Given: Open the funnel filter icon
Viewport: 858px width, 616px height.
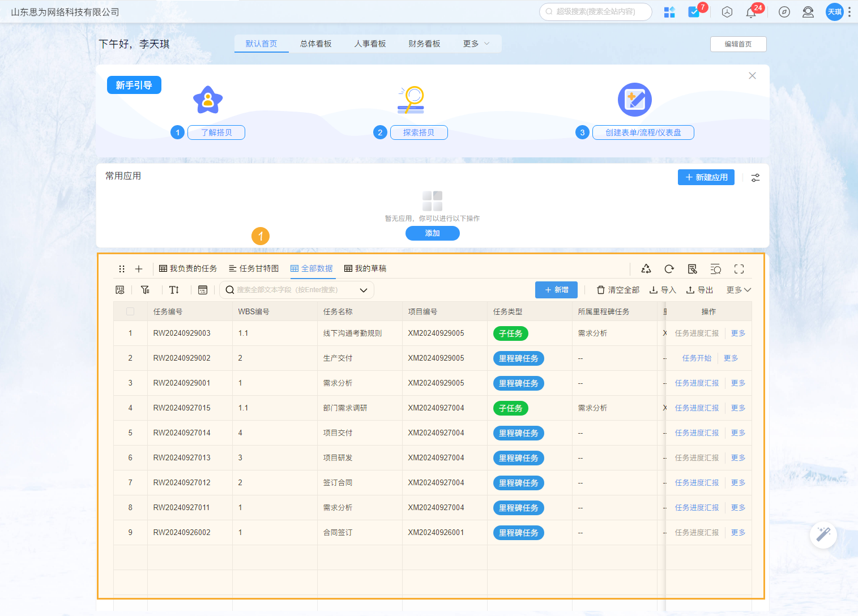Looking at the screenshot, I should (145, 289).
